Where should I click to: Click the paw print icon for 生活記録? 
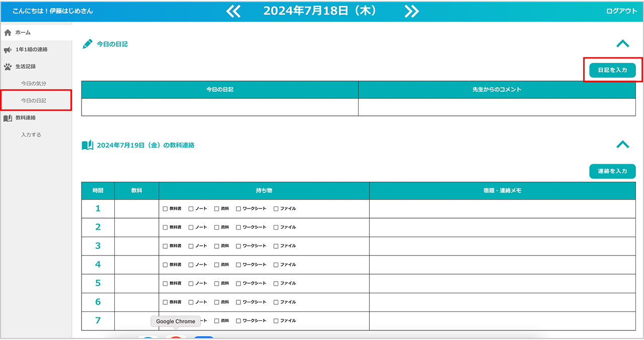click(8, 66)
